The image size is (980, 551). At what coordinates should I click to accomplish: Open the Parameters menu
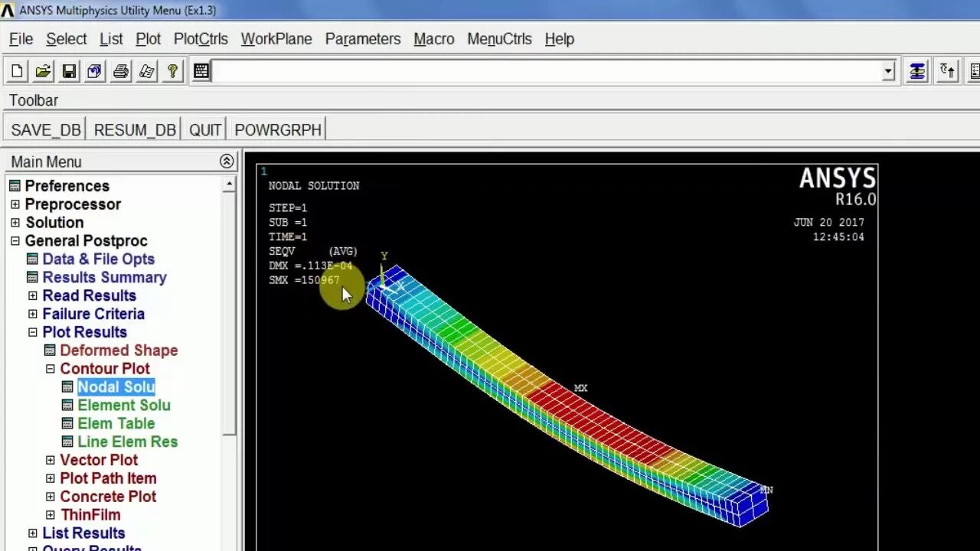[x=363, y=39]
